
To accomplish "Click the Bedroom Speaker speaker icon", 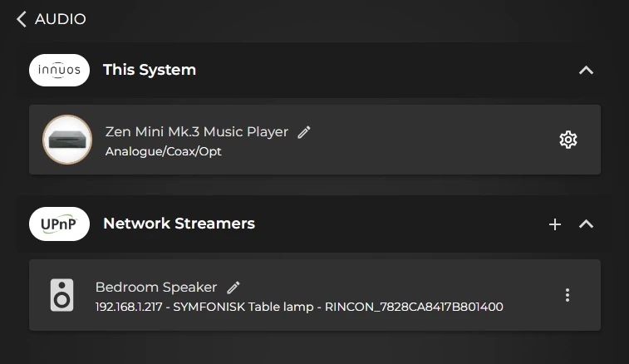I will [x=61, y=295].
